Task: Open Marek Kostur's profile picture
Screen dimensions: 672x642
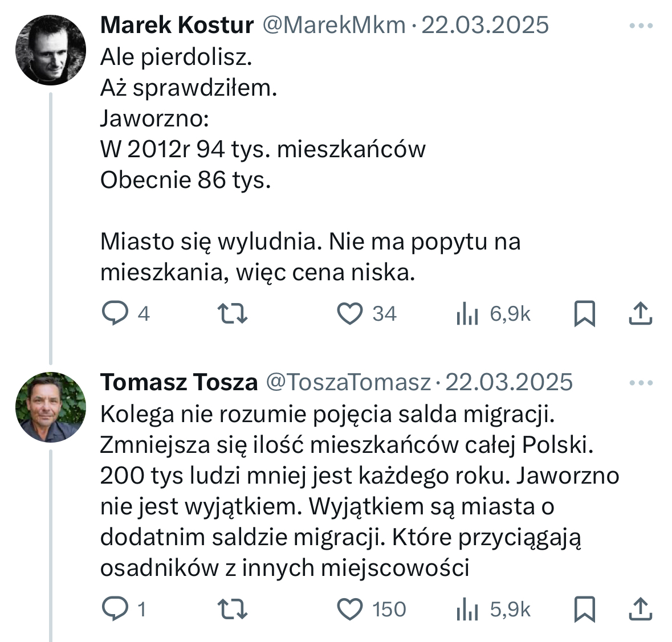Action: point(51,50)
